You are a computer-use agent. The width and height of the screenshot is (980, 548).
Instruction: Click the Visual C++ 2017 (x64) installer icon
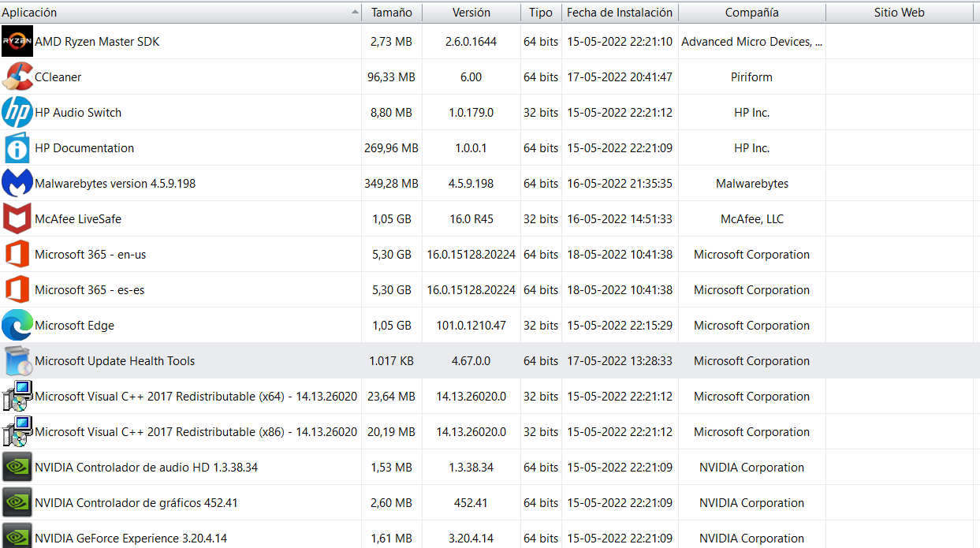tap(17, 396)
